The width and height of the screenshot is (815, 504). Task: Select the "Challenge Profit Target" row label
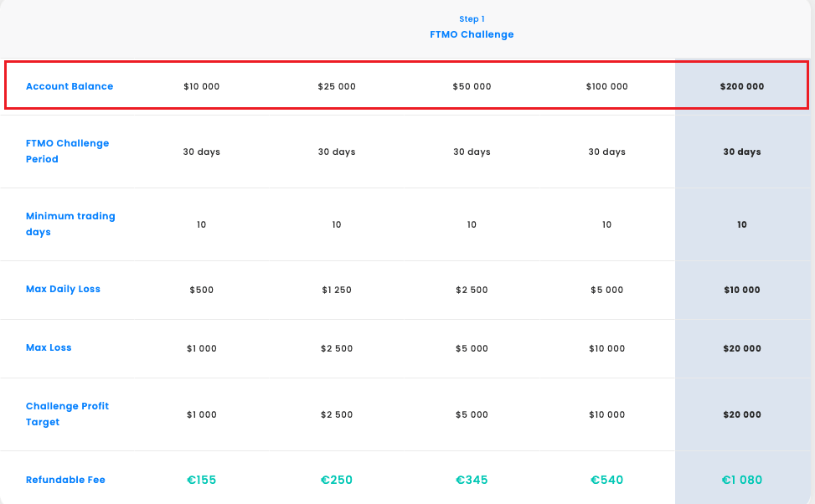68,414
